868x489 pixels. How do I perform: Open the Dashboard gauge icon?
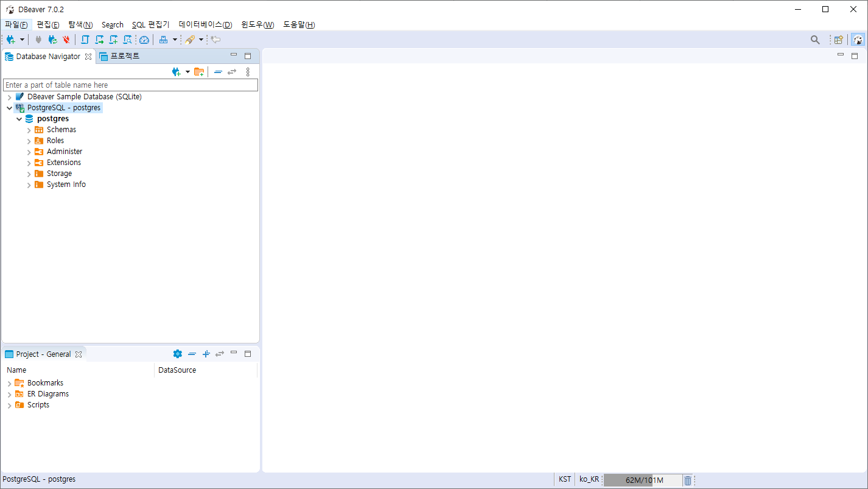(x=144, y=40)
